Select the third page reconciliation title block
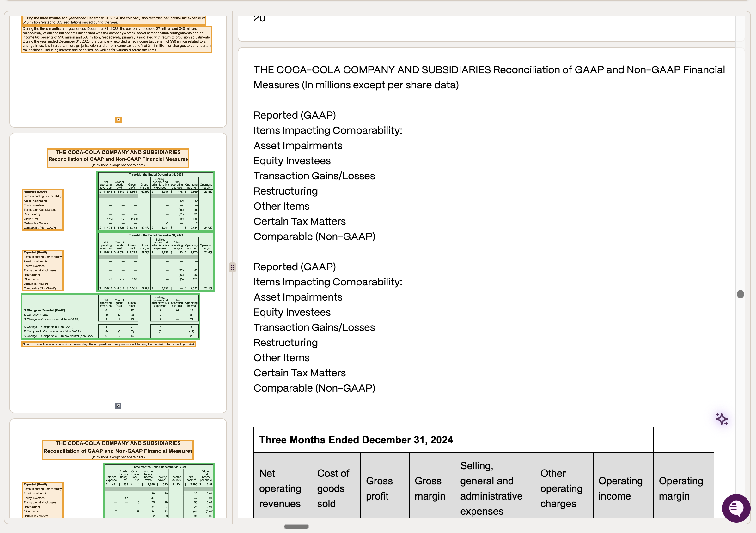 point(118,450)
